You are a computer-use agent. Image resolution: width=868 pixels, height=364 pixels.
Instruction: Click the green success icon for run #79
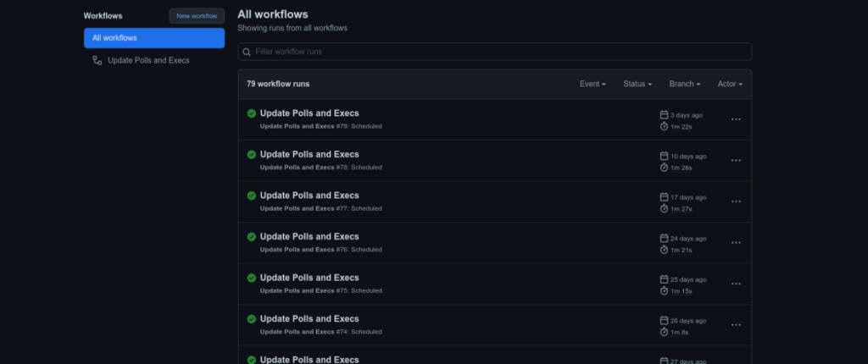251,113
